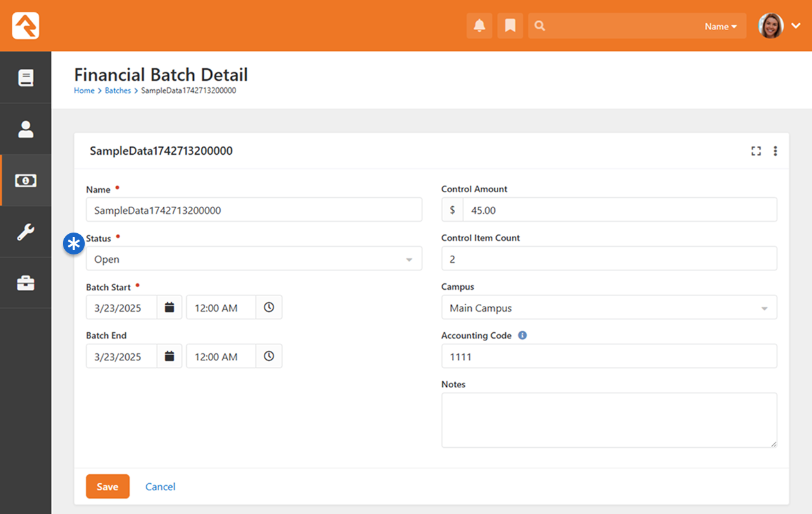Open the People sidebar icon

pyautogui.click(x=26, y=129)
